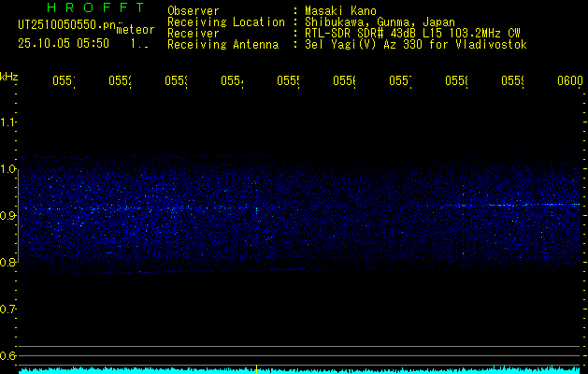Click the Receiving Antenna info line
Image resolution: width=588 pixels, height=374 pixels.
coord(347,45)
